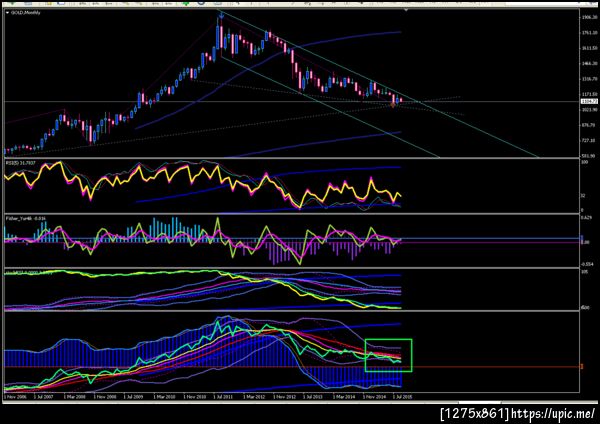Click the 1 Jul 2015 date label
This screenshot has height=424, width=600.
[x=402, y=397]
